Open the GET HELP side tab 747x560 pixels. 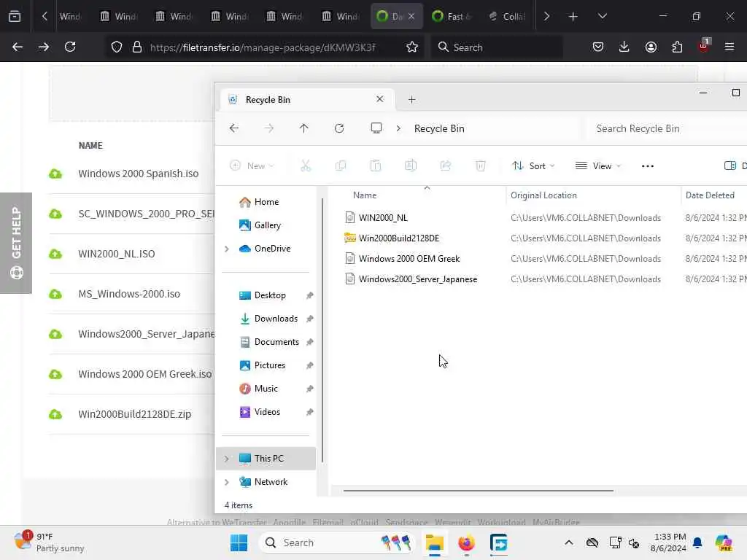point(16,243)
